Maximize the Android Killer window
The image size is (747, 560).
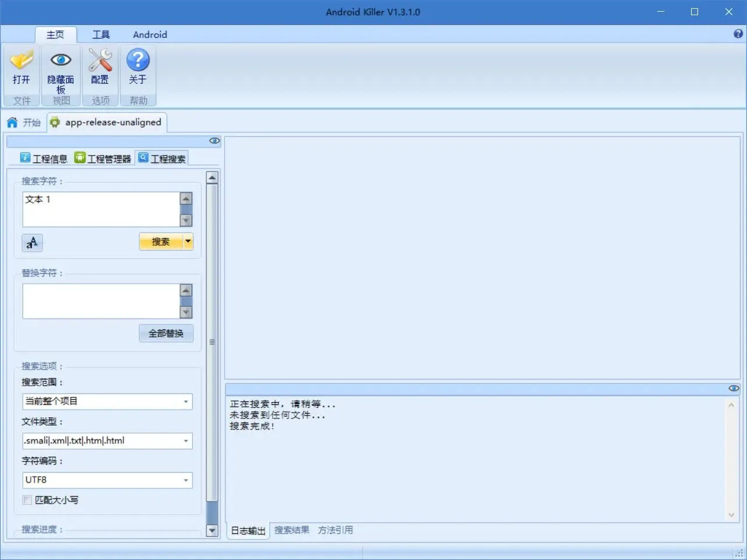coord(695,12)
